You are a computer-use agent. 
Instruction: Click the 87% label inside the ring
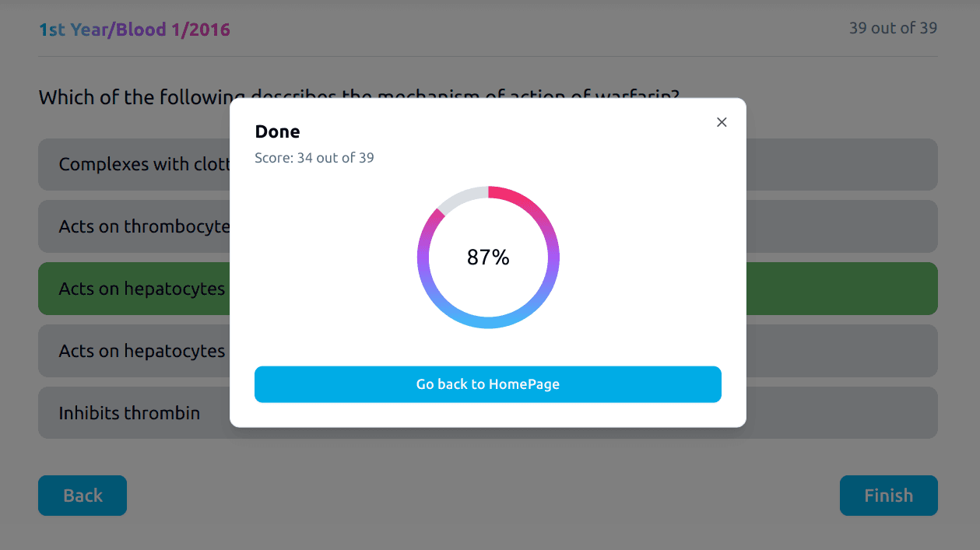(488, 257)
